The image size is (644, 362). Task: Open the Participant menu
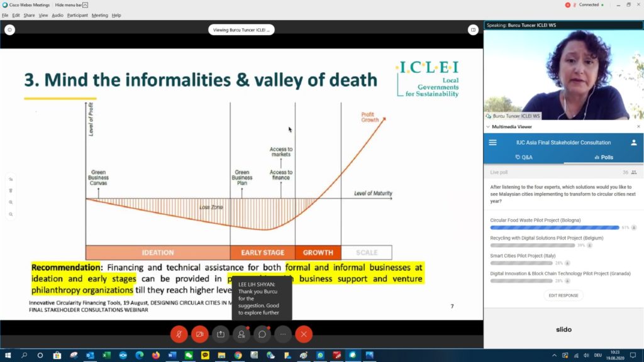[x=77, y=15]
